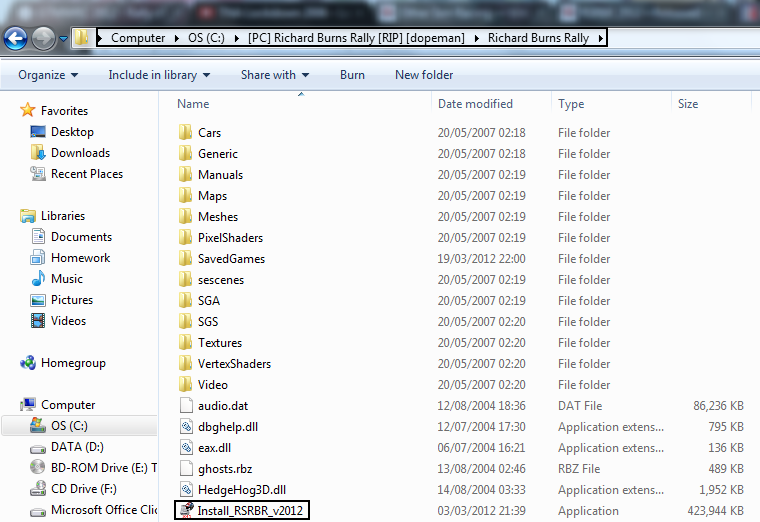Select the PixelShaders folder
The width and height of the screenshot is (760, 522).
point(230,237)
